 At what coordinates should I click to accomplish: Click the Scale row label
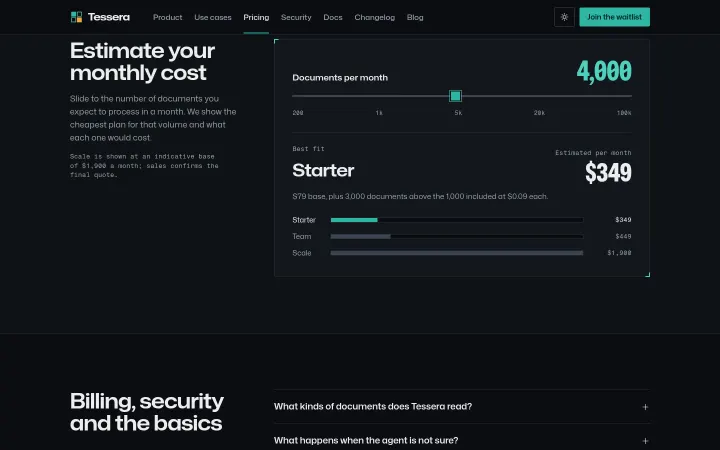[x=302, y=253]
